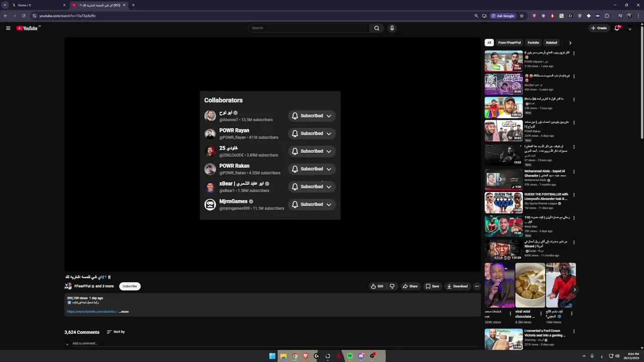Open the browser three-dot menu
The width and height of the screenshot is (644, 362).
[x=638, y=16]
